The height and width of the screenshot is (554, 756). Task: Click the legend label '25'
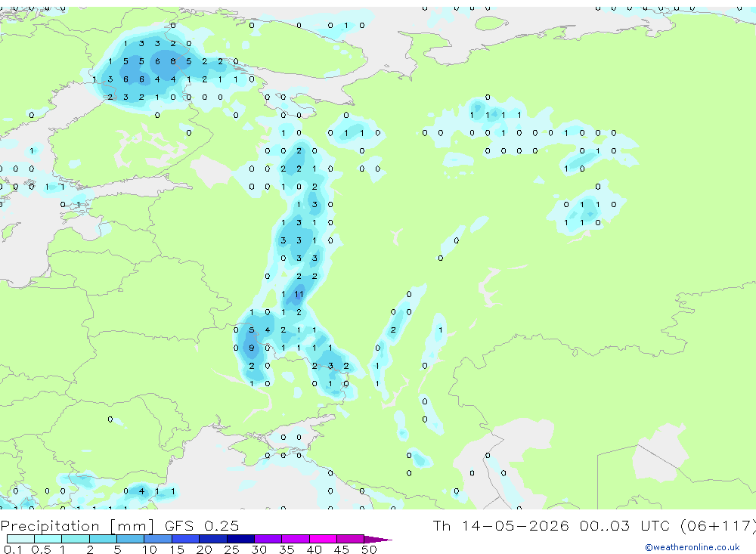click(x=232, y=549)
